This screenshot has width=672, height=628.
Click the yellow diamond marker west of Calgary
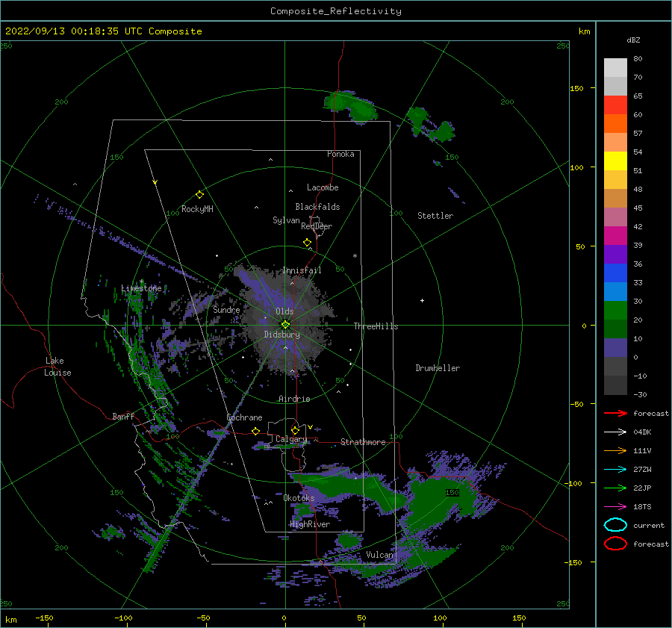click(256, 431)
